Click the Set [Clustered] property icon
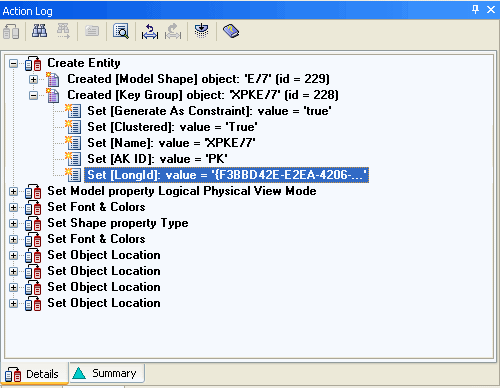 [x=73, y=127]
